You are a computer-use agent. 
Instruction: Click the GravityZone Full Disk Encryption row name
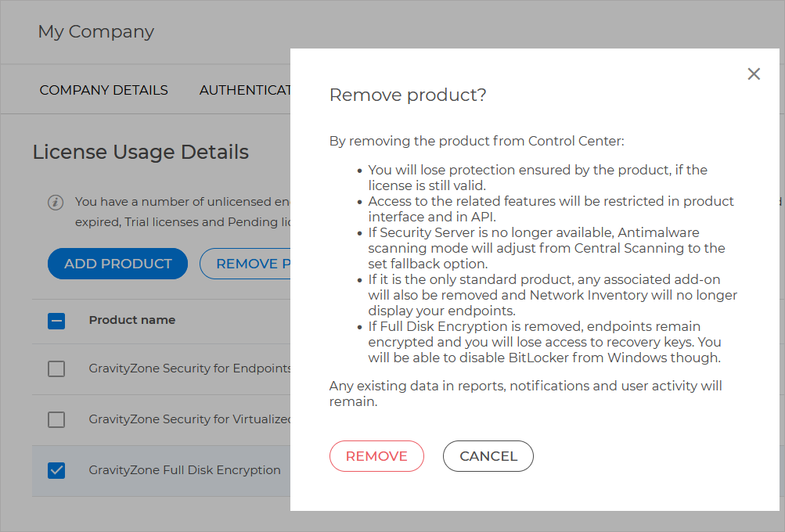pyautogui.click(x=185, y=470)
